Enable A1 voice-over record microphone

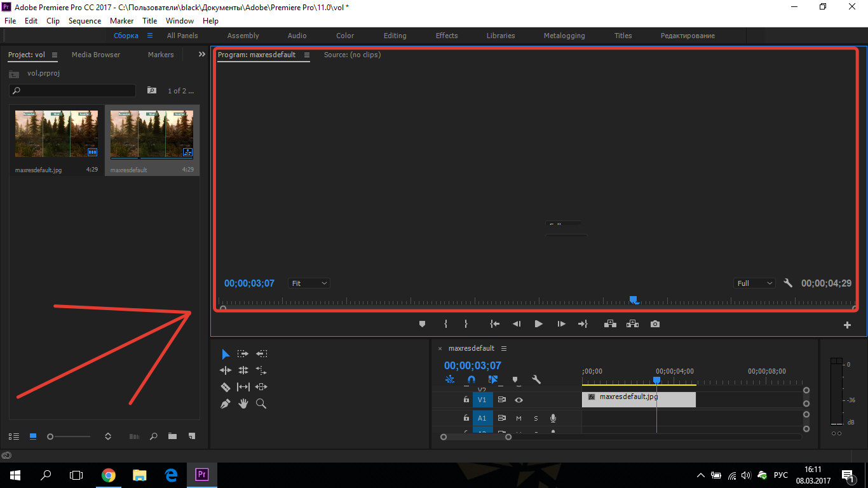click(553, 418)
